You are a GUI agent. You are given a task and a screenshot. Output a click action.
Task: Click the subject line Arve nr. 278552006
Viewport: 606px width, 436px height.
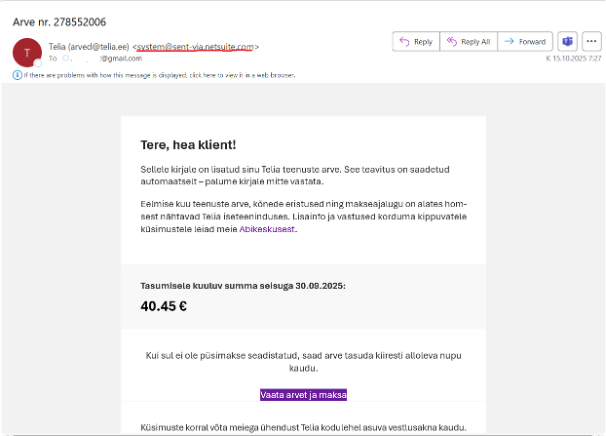(59, 21)
